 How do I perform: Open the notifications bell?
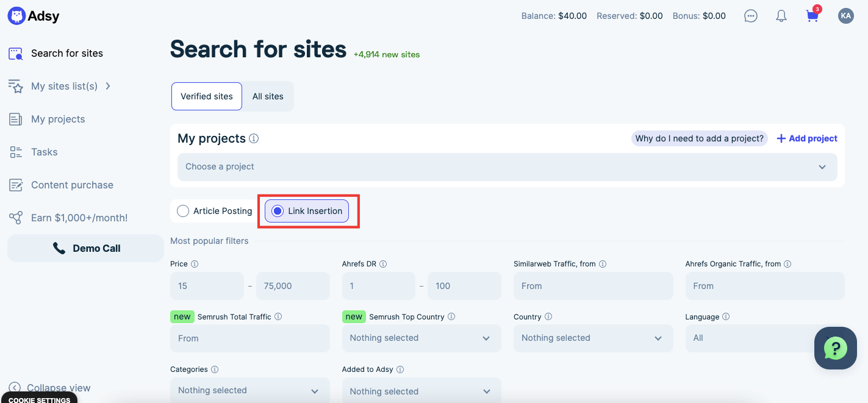click(781, 16)
